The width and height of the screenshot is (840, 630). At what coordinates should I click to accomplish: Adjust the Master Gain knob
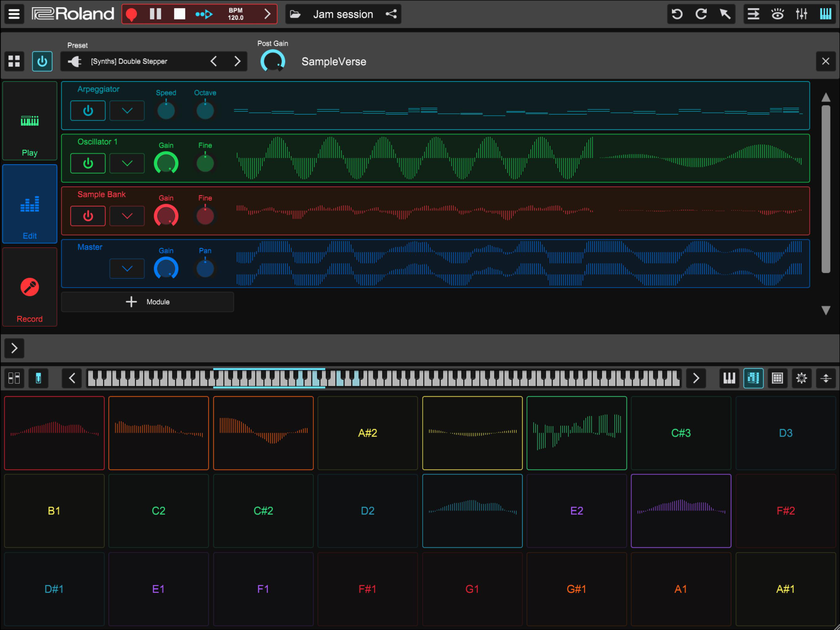tap(166, 268)
